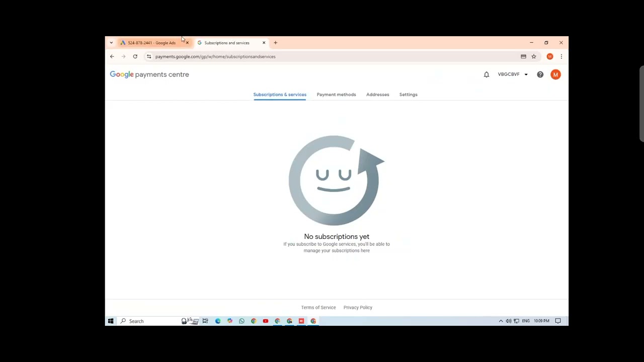Image resolution: width=644 pixels, height=362 pixels.
Task: Go to the Settings tab
Action: tap(408, 95)
